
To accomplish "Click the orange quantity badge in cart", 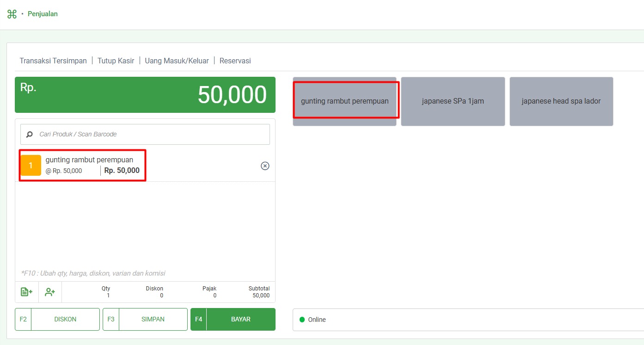I will point(31,166).
